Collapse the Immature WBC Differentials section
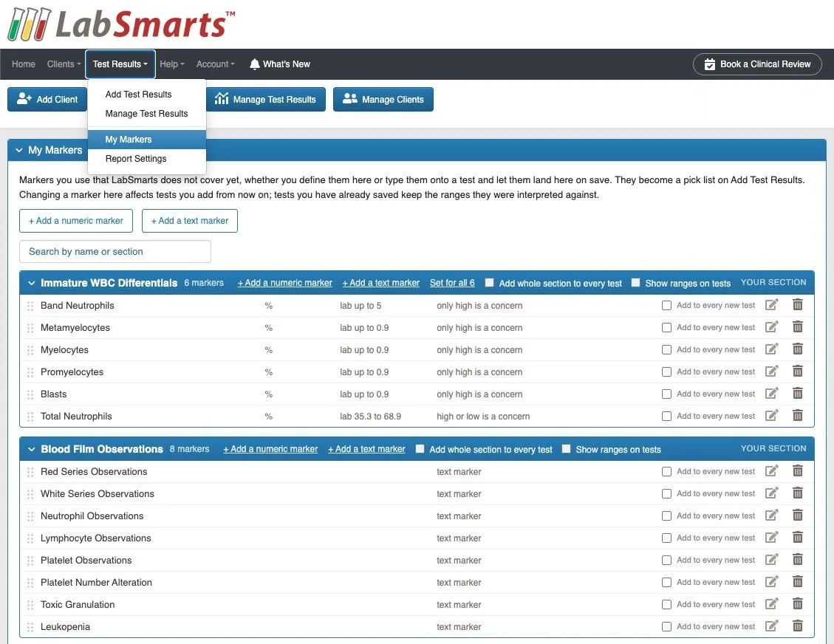This screenshot has height=644, width=834. pyautogui.click(x=31, y=283)
